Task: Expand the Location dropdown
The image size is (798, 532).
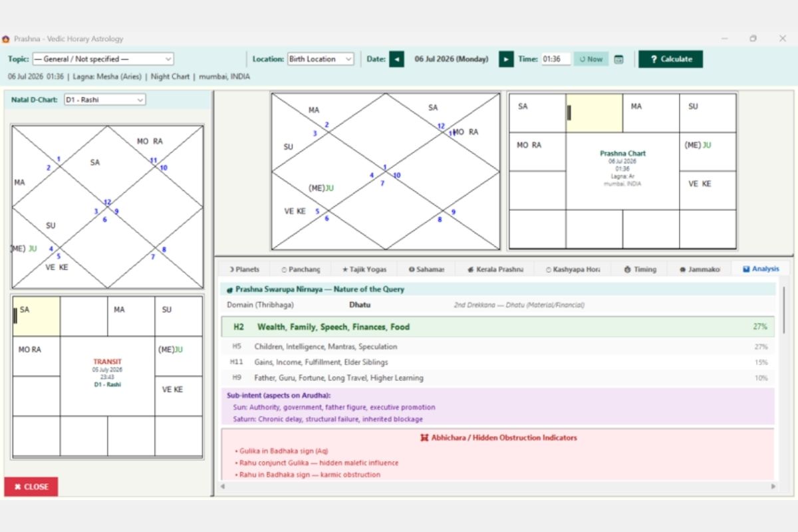Action: click(x=321, y=59)
